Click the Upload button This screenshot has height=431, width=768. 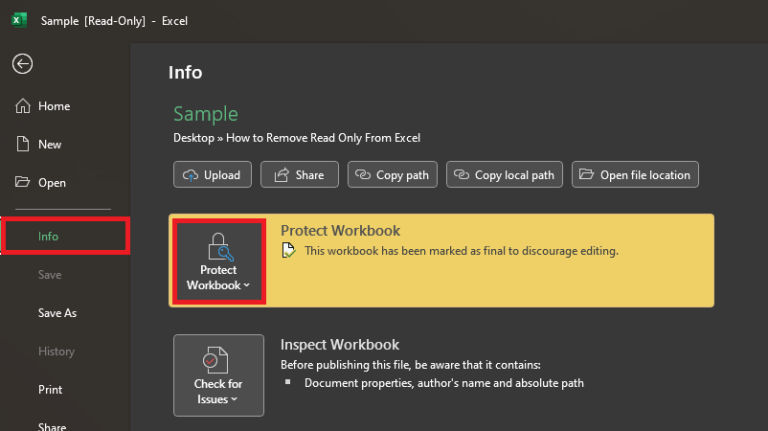pyautogui.click(x=212, y=175)
